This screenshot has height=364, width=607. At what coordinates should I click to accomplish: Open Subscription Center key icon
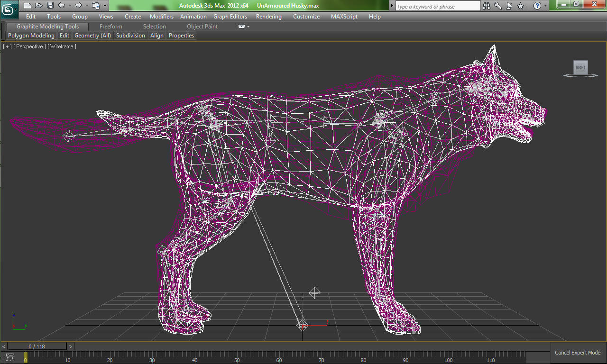coord(498,6)
